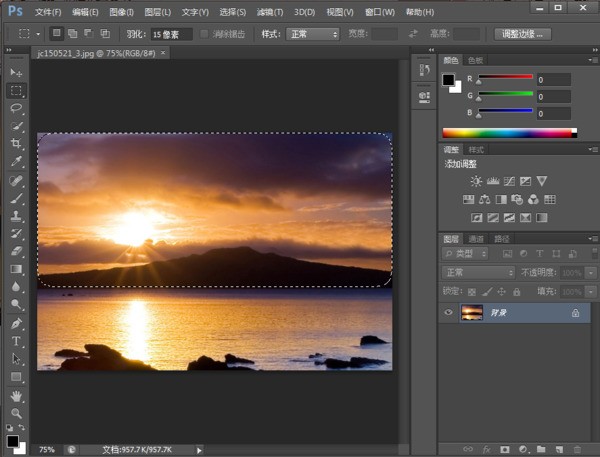Screen dimensions: 600x457
Task: Hide the 背景 layer with eye icon
Action: [x=447, y=313]
